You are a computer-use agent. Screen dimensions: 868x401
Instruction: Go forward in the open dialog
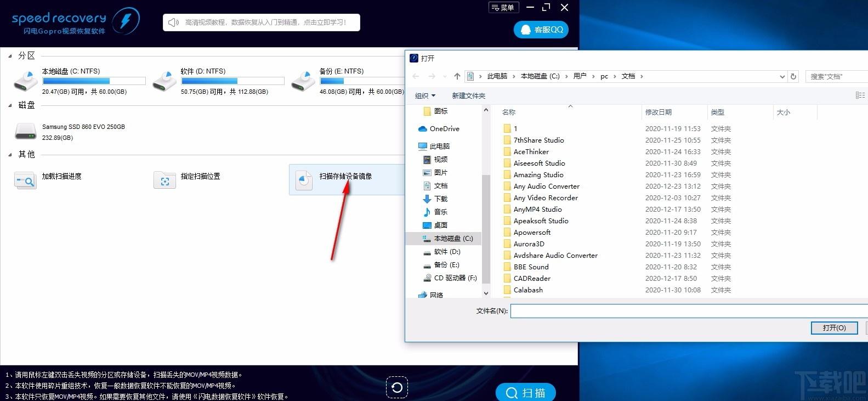click(432, 76)
